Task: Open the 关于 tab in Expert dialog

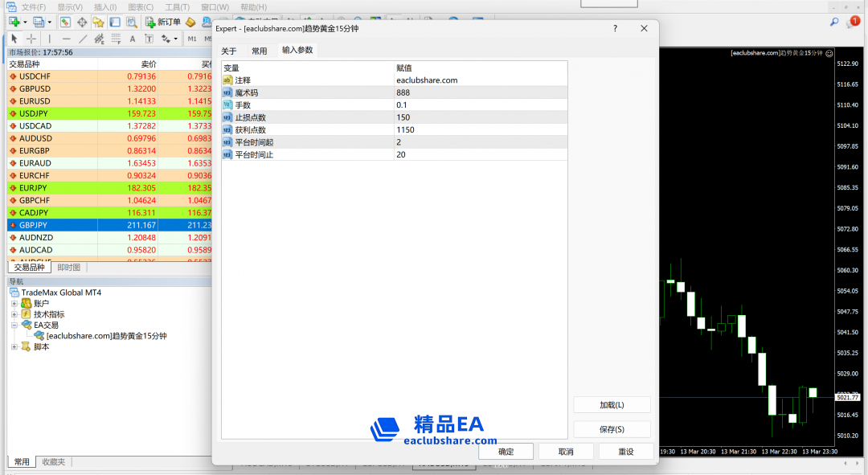Action: [229, 51]
